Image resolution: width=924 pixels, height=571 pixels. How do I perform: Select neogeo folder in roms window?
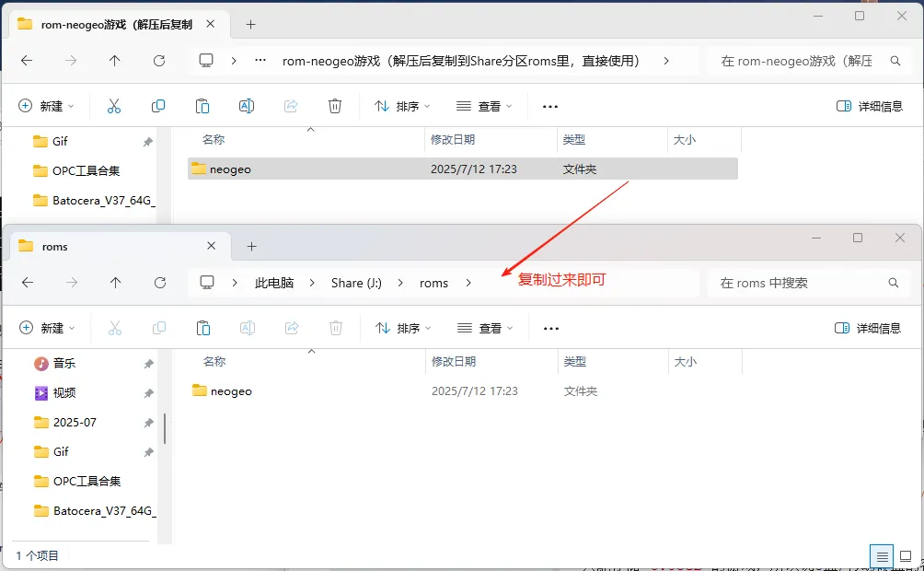[230, 390]
